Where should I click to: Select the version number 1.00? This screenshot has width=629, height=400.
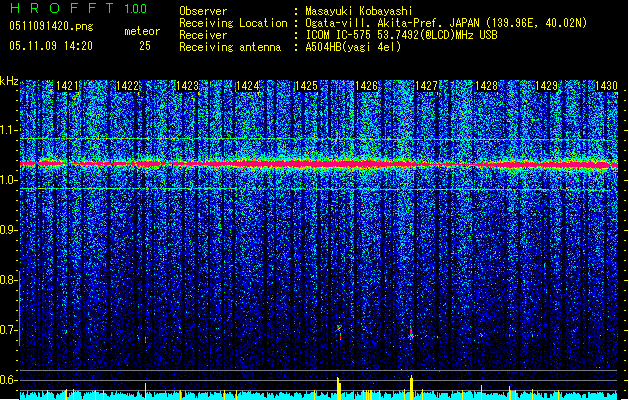tap(136, 9)
